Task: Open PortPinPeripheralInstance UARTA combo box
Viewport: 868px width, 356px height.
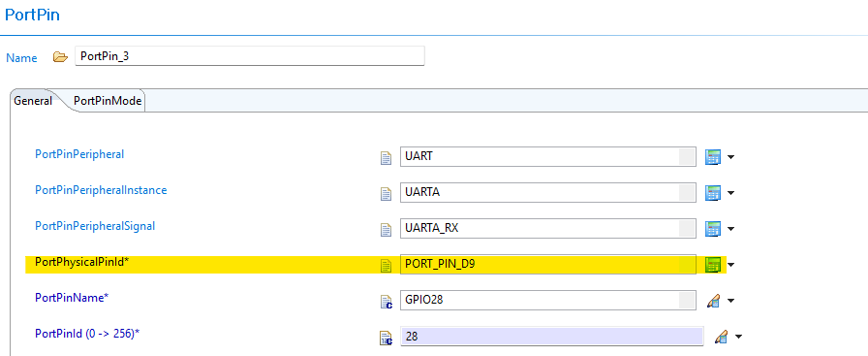Action: point(548,192)
